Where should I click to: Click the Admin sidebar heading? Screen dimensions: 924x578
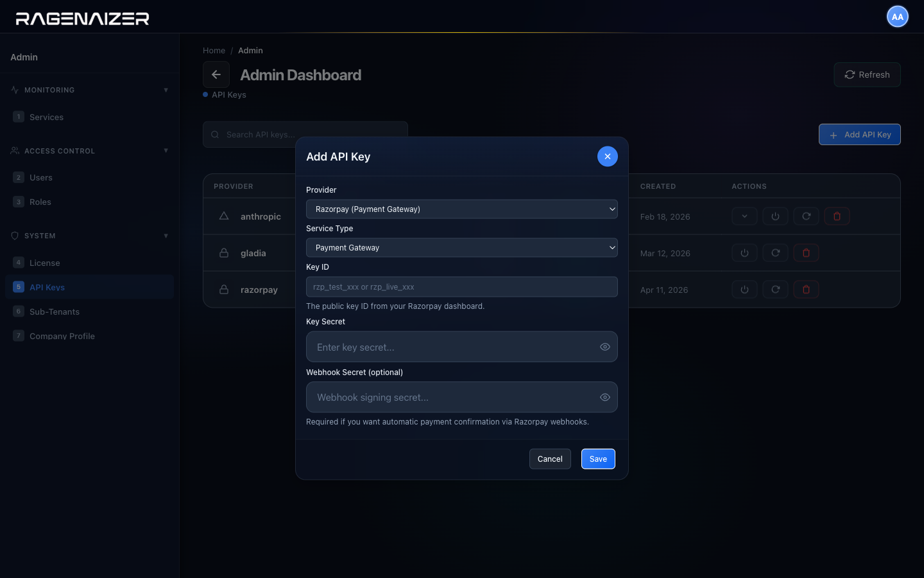tap(24, 57)
